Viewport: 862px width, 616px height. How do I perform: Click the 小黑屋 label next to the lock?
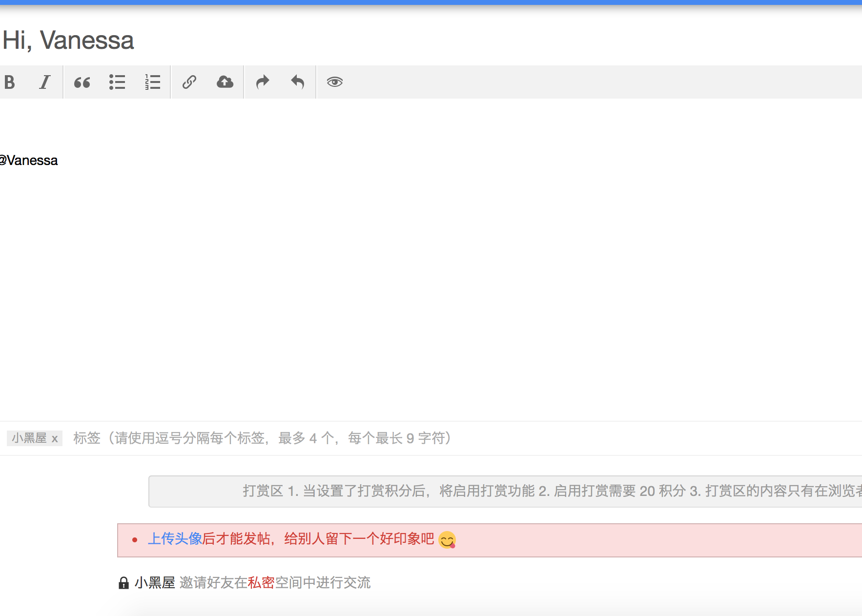155,583
